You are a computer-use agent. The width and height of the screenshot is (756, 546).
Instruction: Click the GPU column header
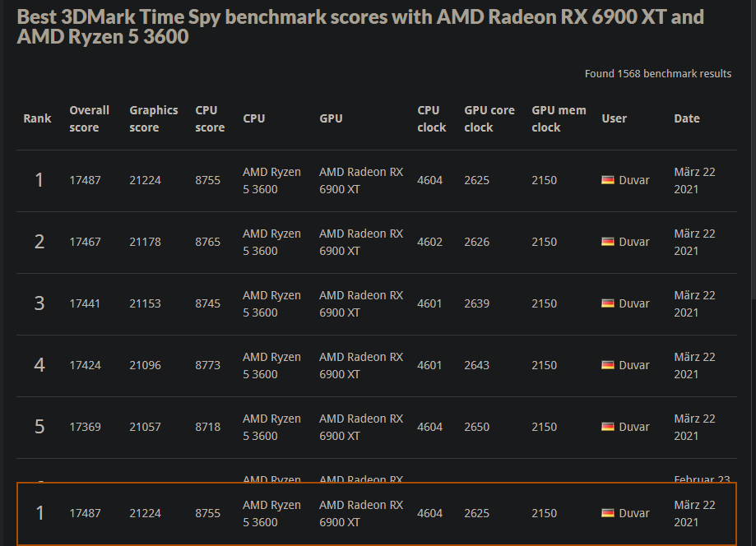pyautogui.click(x=331, y=118)
